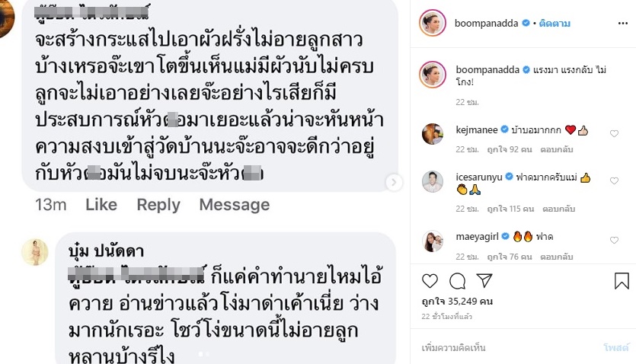Like kejmanee's comment with its heart
Image resolution: width=636 pixels, height=364 pixels.
(x=614, y=134)
